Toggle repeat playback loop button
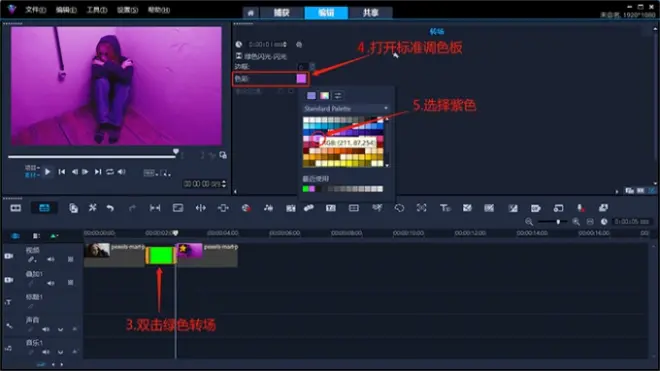Viewport: 660px width, 371px height. click(110, 172)
